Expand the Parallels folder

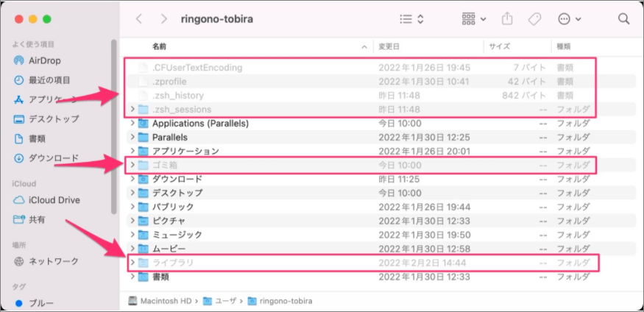(x=132, y=137)
